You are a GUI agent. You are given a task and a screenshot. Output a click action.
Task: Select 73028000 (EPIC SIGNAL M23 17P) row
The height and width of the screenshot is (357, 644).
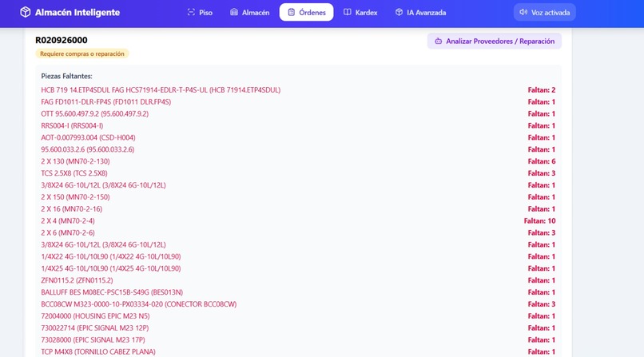[298, 339]
